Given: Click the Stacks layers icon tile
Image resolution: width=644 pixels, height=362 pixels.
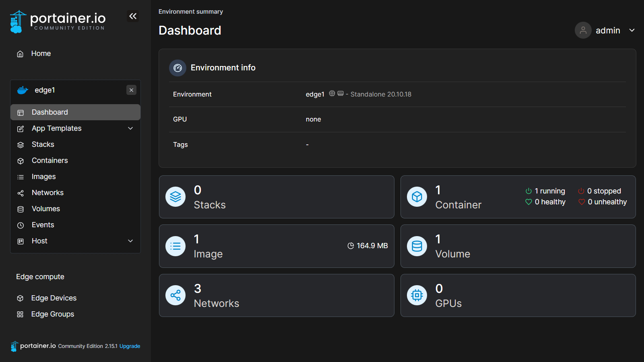Looking at the screenshot, I should (175, 197).
